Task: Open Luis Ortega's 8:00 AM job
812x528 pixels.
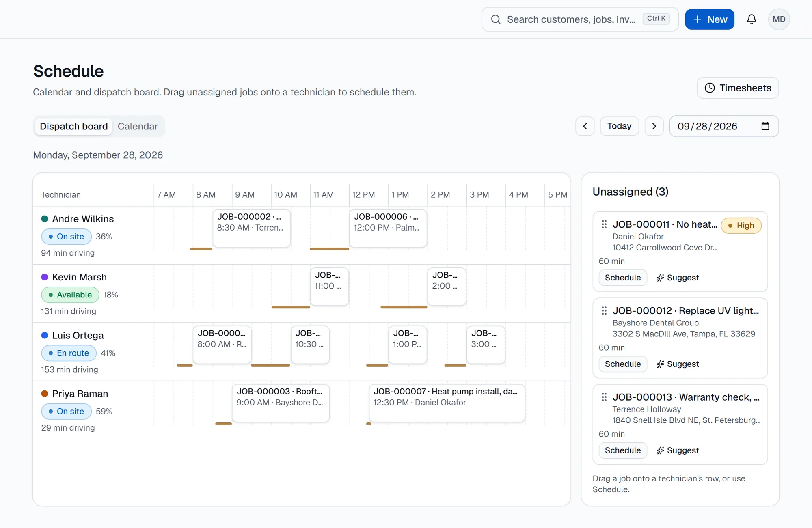Action: 222,345
